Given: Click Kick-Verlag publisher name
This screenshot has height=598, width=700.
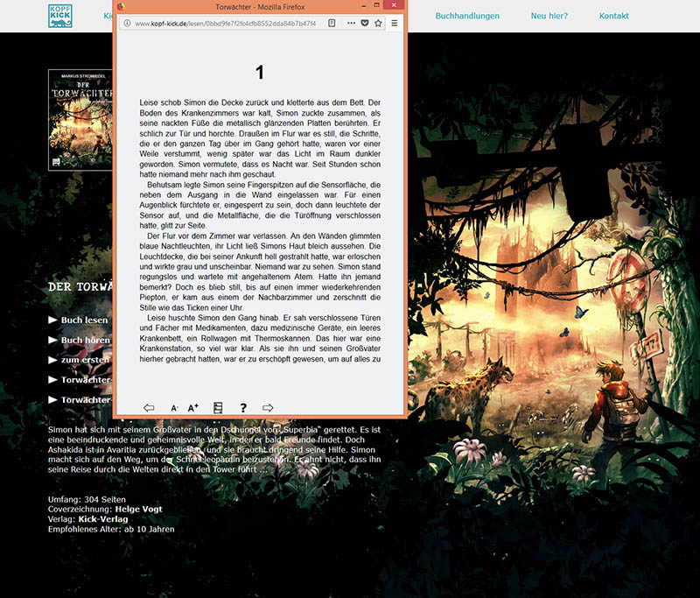Looking at the screenshot, I should pos(103,519).
